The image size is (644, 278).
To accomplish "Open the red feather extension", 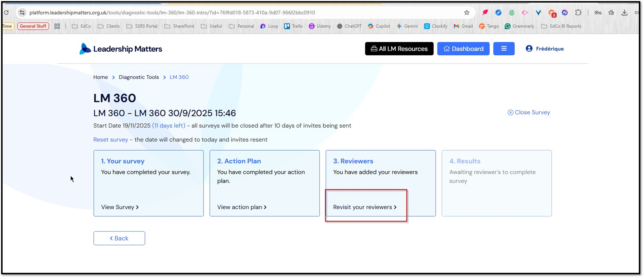I will point(485,13).
